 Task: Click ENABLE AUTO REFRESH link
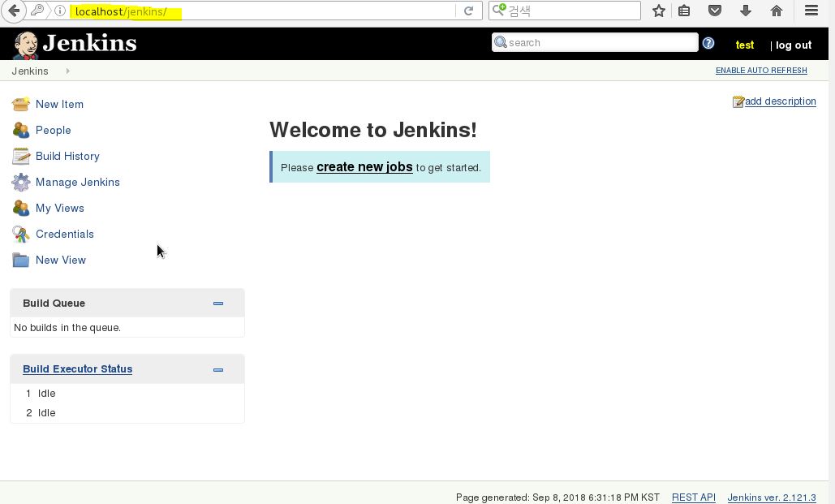[761, 71]
